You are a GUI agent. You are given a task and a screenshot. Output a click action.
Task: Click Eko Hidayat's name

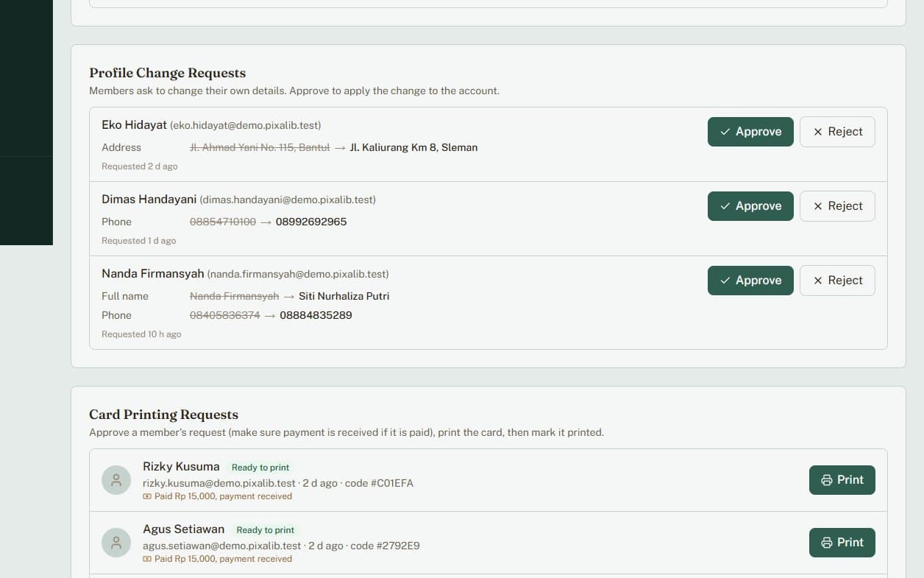[x=134, y=125]
